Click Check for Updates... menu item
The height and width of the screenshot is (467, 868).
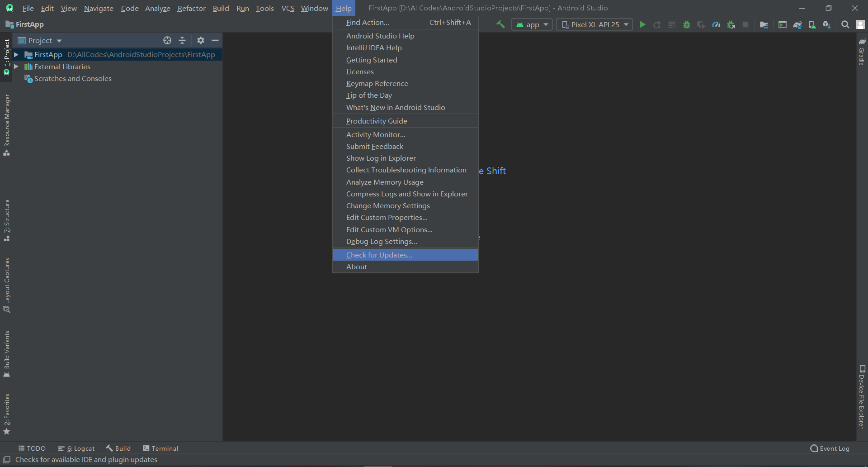[x=405, y=255]
